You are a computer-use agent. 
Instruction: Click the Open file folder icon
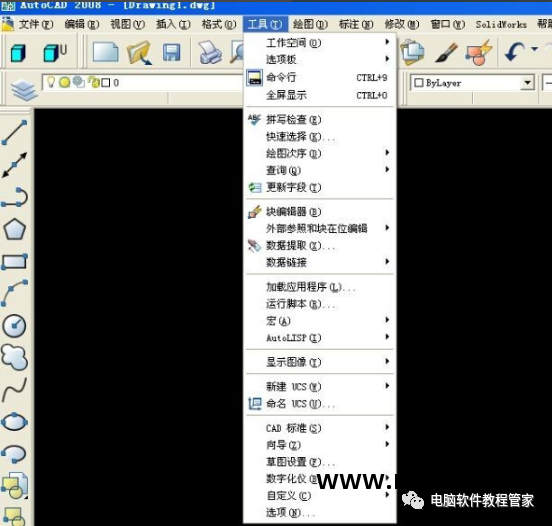click(139, 53)
